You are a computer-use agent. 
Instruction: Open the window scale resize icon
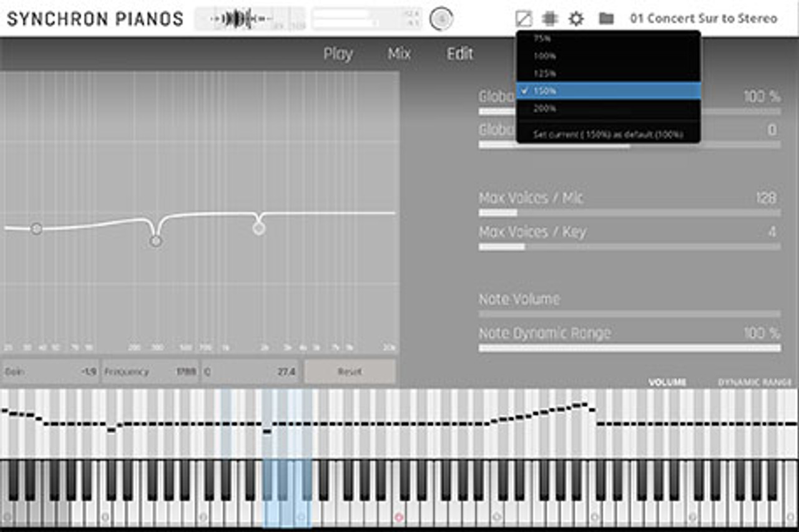tap(524, 19)
